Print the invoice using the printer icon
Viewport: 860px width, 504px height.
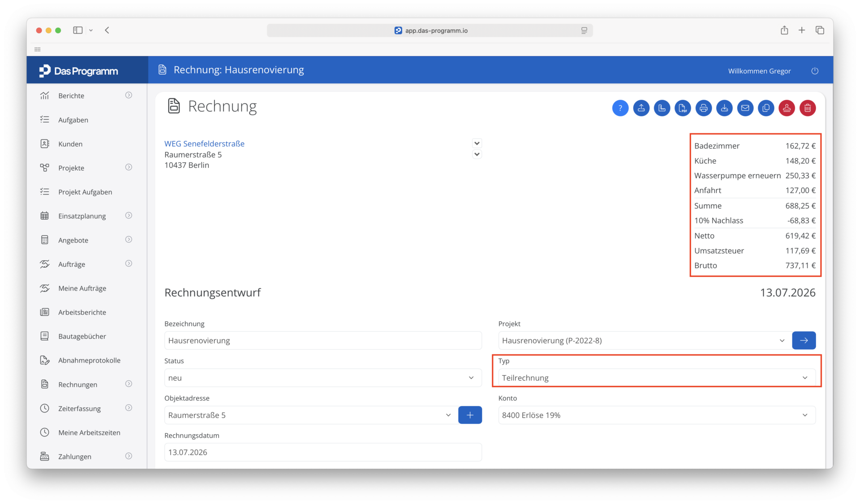point(703,108)
